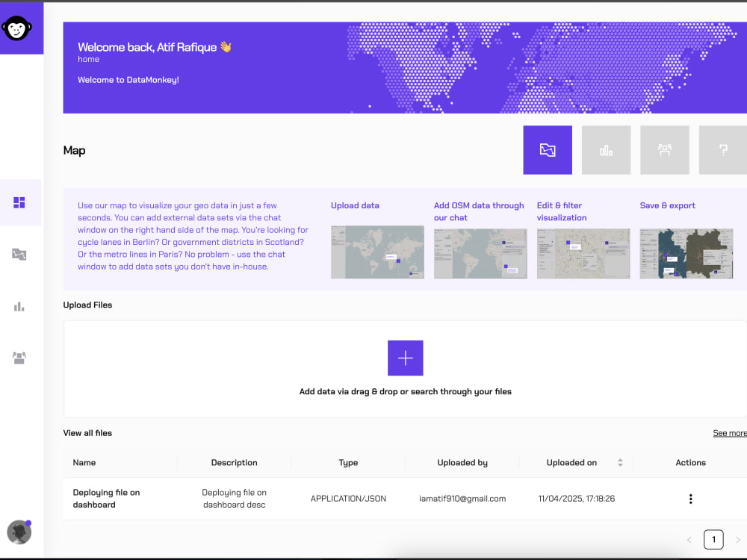Open 'Edit & filter visualization' thumbnail
This screenshot has height=560, width=747.
tap(583, 253)
